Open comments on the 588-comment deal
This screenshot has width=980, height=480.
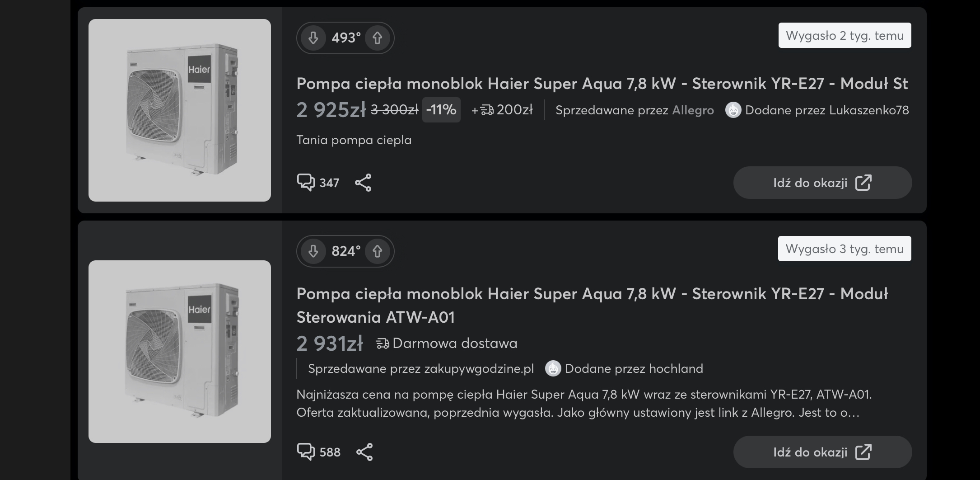pyautogui.click(x=318, y=452)
